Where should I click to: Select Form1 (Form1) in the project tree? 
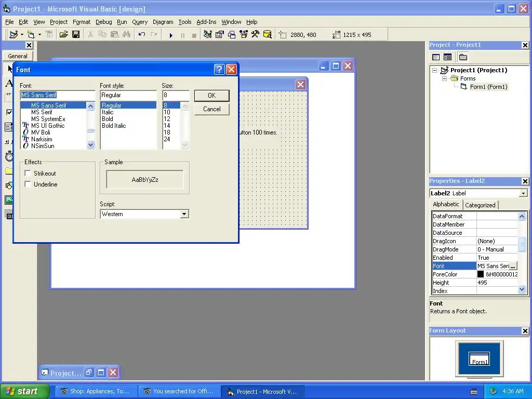coord(488,87)
